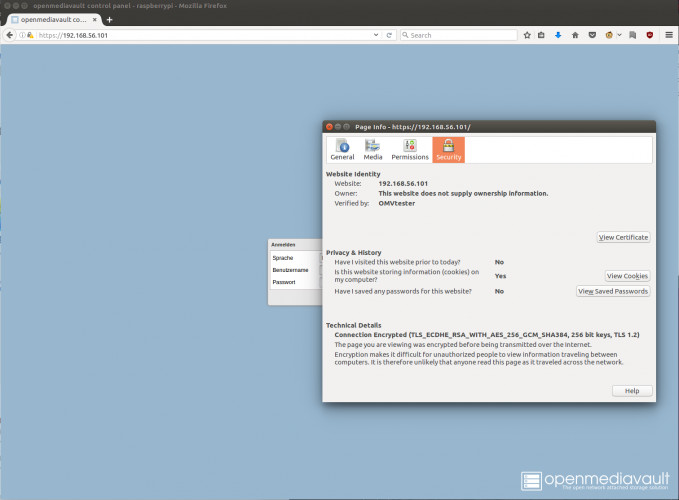
Task: Click the openmediavault logo
Action: [x=595, y=481]
